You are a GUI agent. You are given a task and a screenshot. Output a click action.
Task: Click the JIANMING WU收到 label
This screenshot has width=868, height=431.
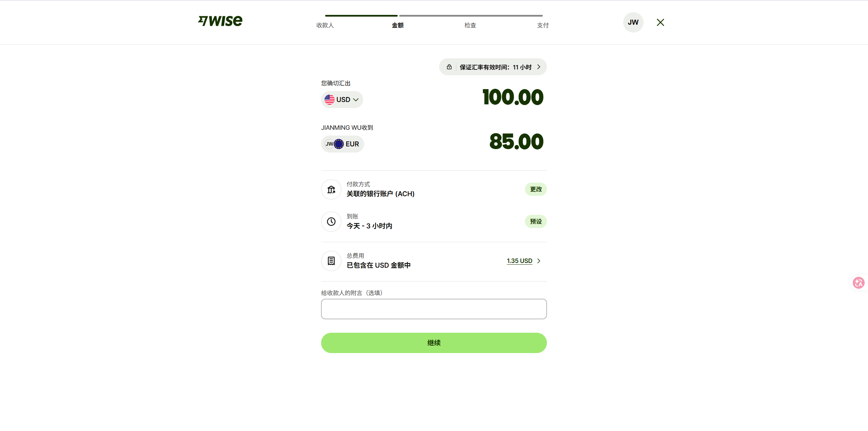347,128
